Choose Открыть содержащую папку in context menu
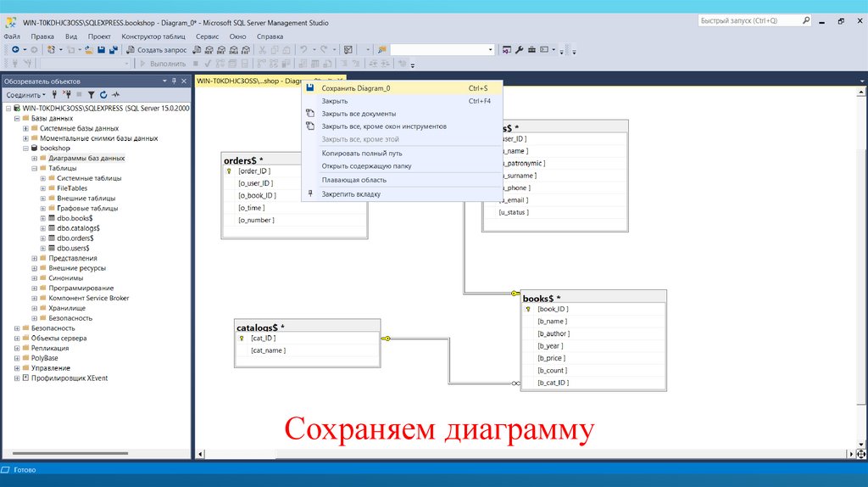Screen dimensions: 868x487 click(402, 166)
